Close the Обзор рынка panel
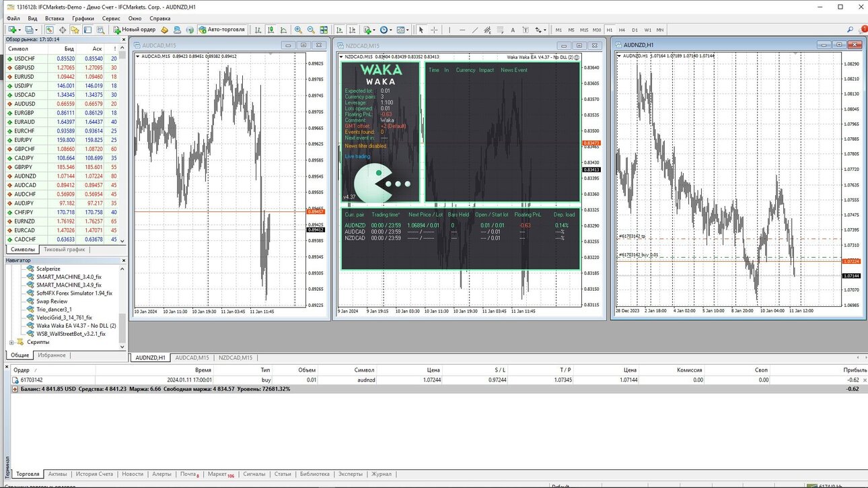Image resolution: width=868 pixels, height=488 pixels. pyautogui.click(x=122, y=40)
